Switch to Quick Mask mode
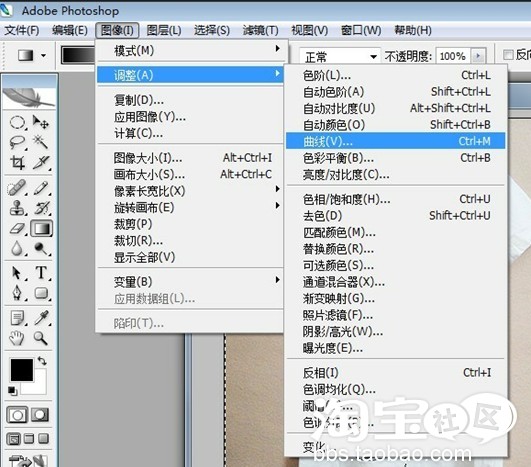531x467 pixels. 40,415
